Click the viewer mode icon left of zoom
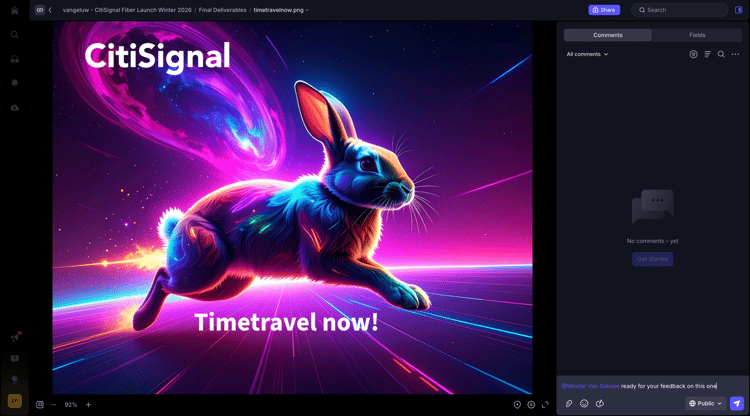This screenshot has width=750, height=416. [40, 405]
